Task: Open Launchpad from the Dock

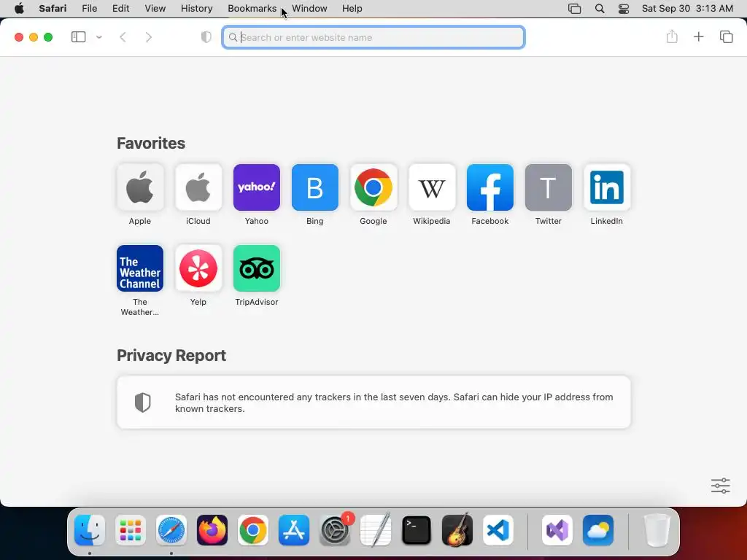Action: click(131, 530)
